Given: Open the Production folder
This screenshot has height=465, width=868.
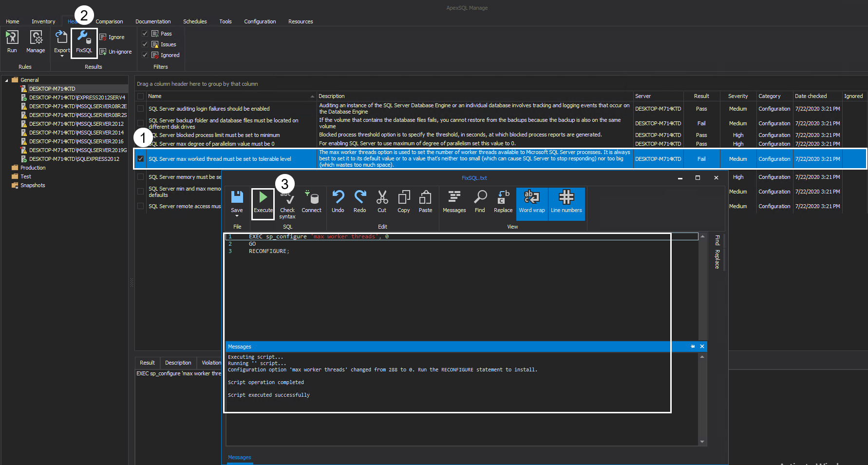Looking at the screenshot, I should pos(33,168).
